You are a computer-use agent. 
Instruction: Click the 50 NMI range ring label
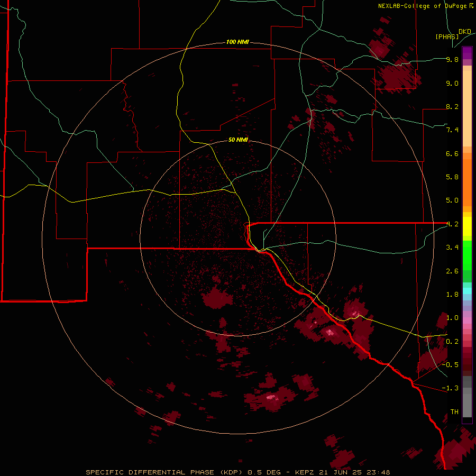[238, 140]
